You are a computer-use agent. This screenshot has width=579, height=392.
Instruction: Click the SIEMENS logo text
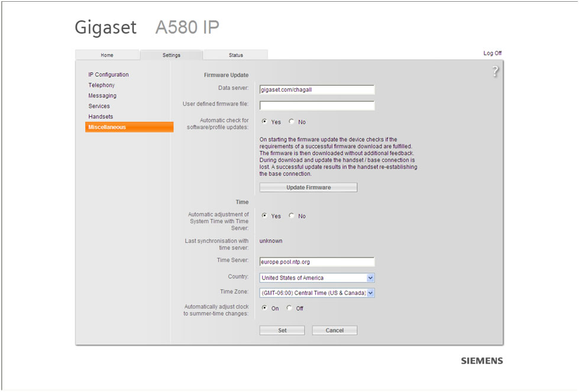(x=482, y=361)
